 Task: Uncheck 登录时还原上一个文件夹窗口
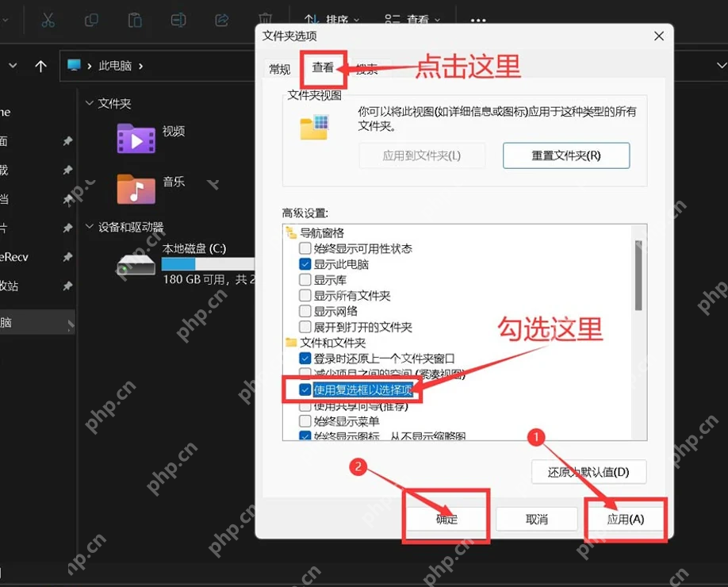(305, 359)
